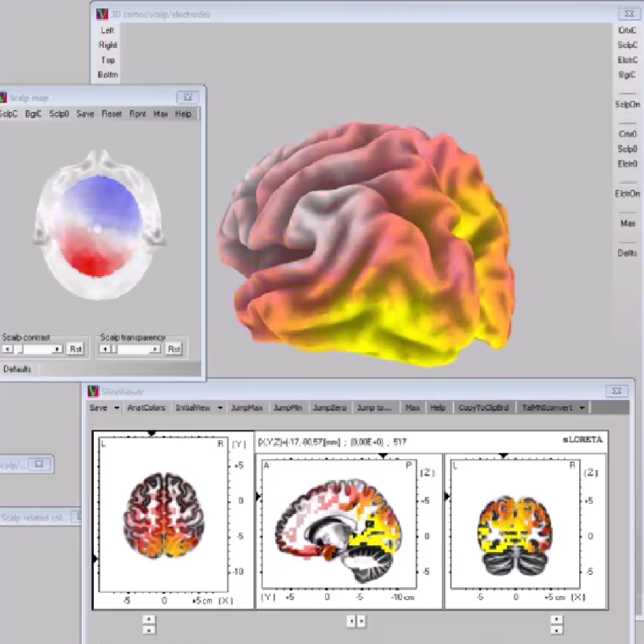Open Help in the Scalp map menu

coord(183,114)
